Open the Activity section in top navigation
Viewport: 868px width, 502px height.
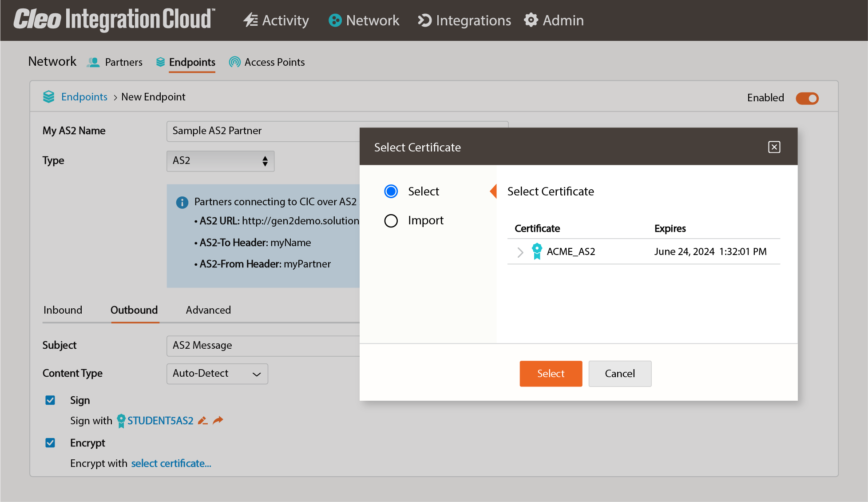pyautogui.click(x=276, y=20)
